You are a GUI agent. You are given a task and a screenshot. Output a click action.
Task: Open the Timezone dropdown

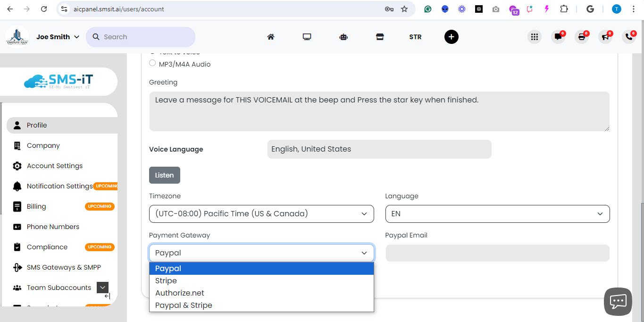pos(261,214)
